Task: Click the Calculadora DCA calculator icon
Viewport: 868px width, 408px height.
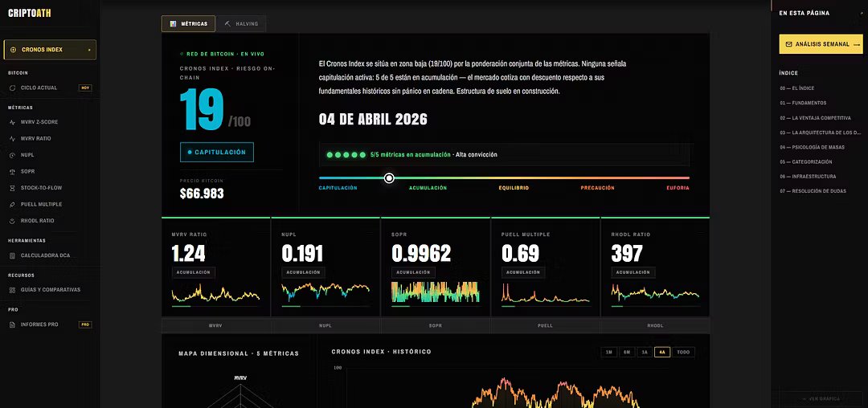Action: pos(13,256)
